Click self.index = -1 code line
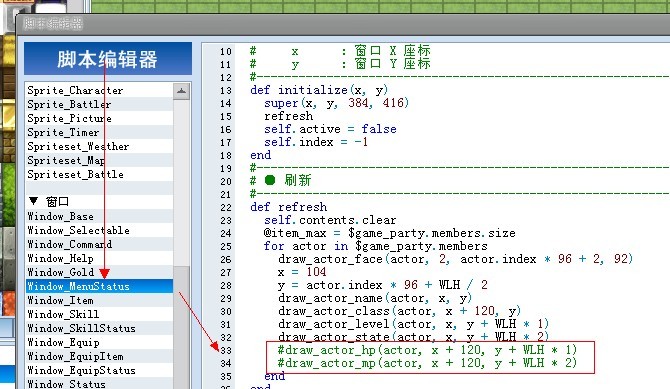 [x=316, y=142]
